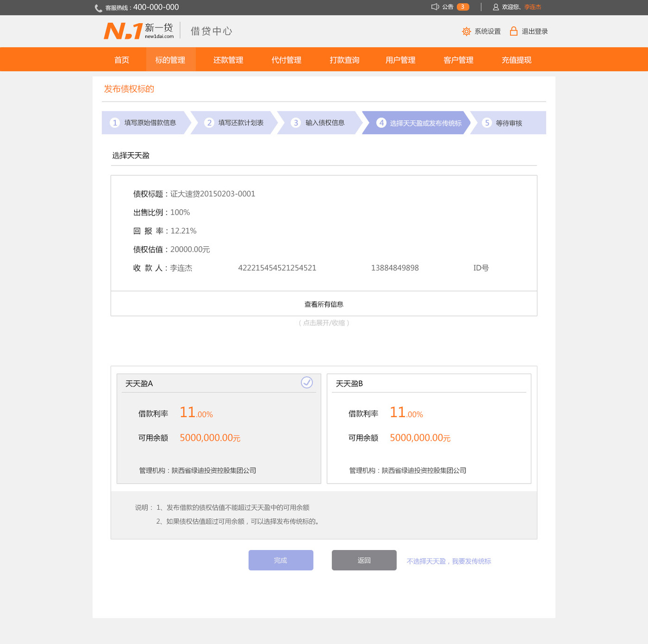The image size is (648, 644).
Task: Click the system settings gear icon
Action: pyautogui.click(x=466, y=31)
